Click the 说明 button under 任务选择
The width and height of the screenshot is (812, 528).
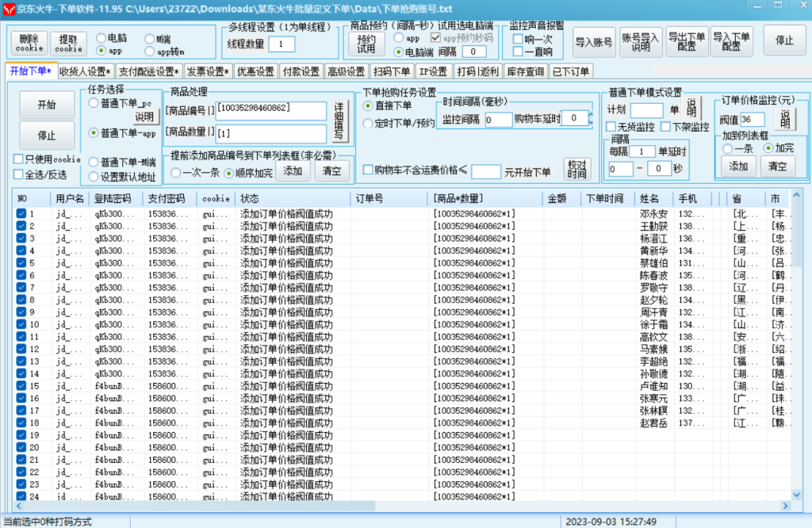pyautogui.click(x=144, y=117)
